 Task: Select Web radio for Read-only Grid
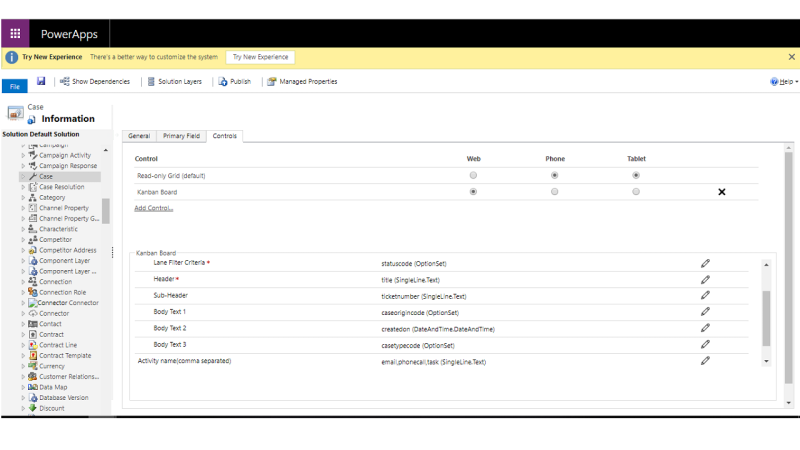click(473, 175)
